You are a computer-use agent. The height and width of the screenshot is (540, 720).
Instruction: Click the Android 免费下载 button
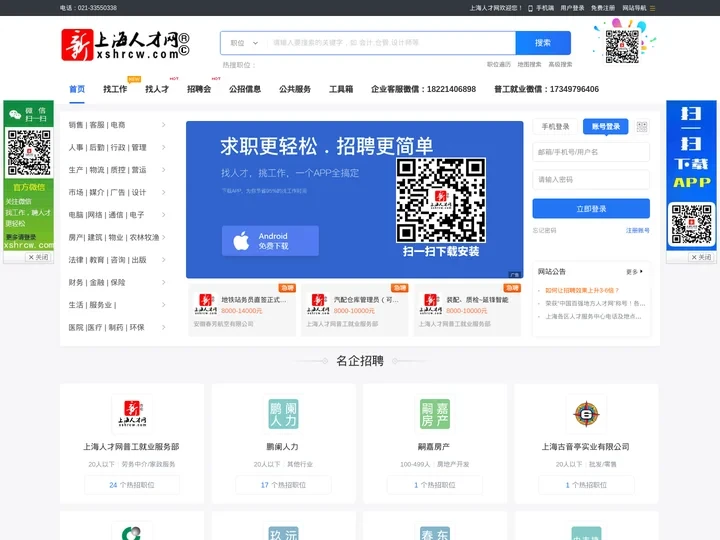coord(270,241)
